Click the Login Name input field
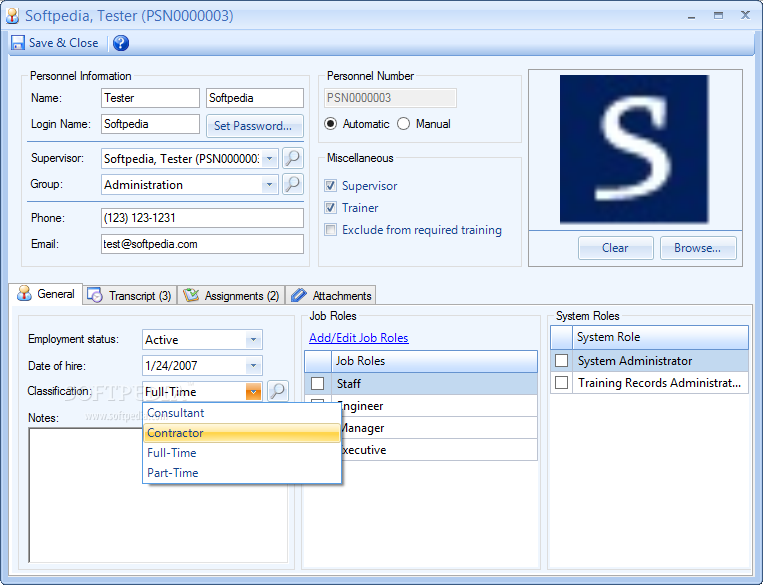The image size is (763, 585). pos(150,124)
